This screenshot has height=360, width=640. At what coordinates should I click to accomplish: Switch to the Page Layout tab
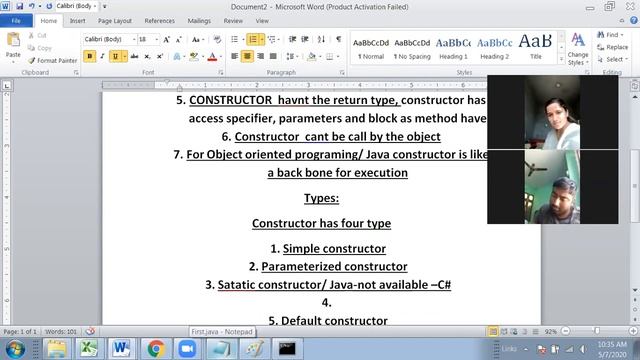(x=115, y=20)
